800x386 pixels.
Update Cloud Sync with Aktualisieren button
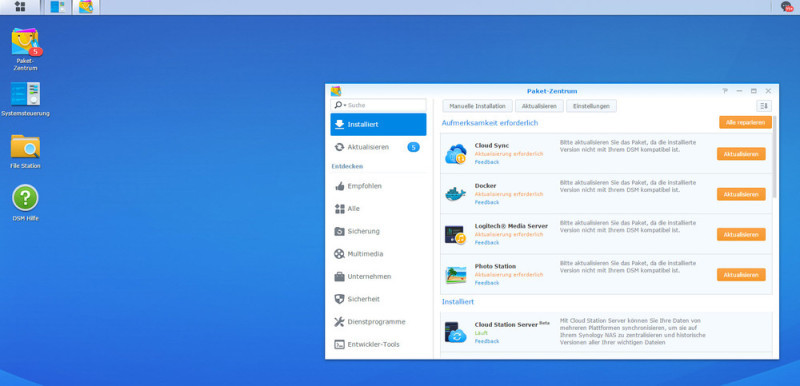[741, 154]
